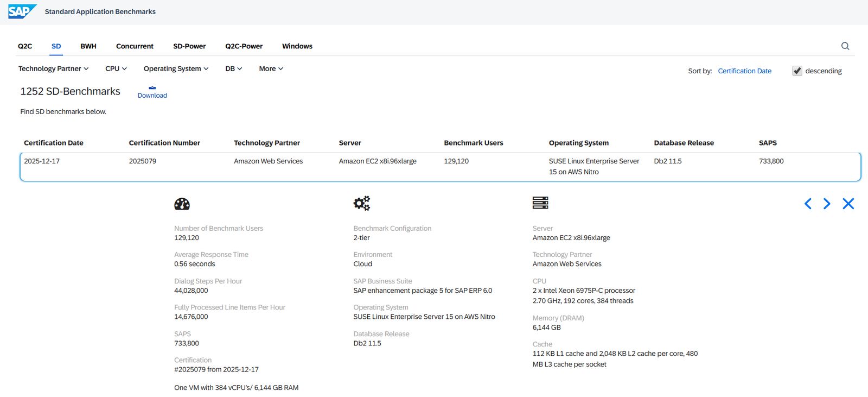Click the SAP logo
The height and width of the screenshot is (397, 868).
22,11
